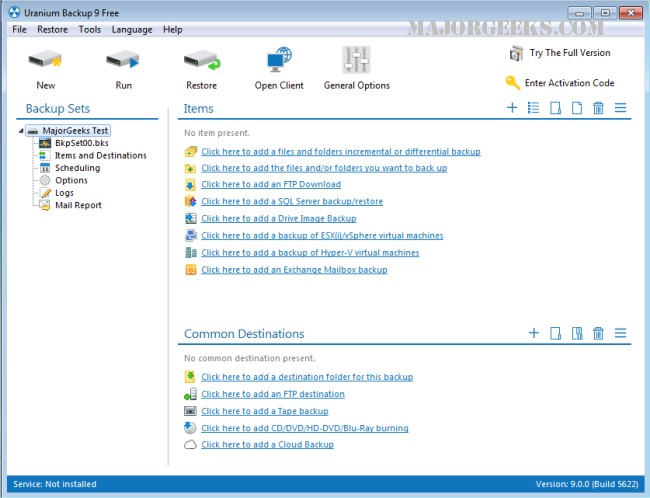Click link to add a Drive Image Backup
This screenshot has width=650, height=498.
pyautogui.click(x=279, y=218)
